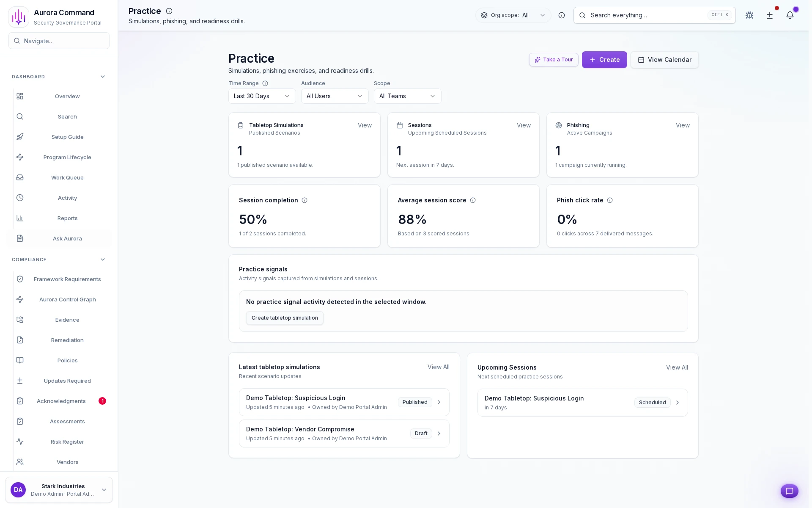Screen dimensions: 812x508
Task: Click info icon beside Session completion
Action: pos(304,200)
